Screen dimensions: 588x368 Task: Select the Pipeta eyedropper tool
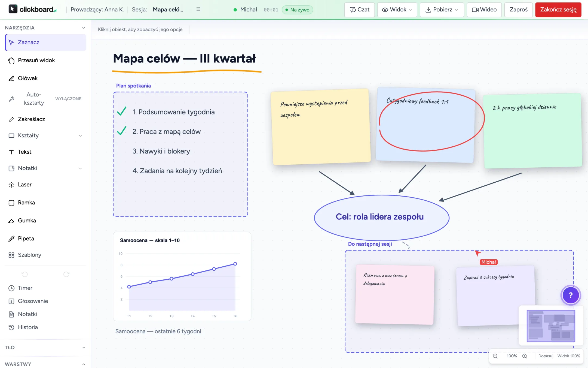pos(45,239)
